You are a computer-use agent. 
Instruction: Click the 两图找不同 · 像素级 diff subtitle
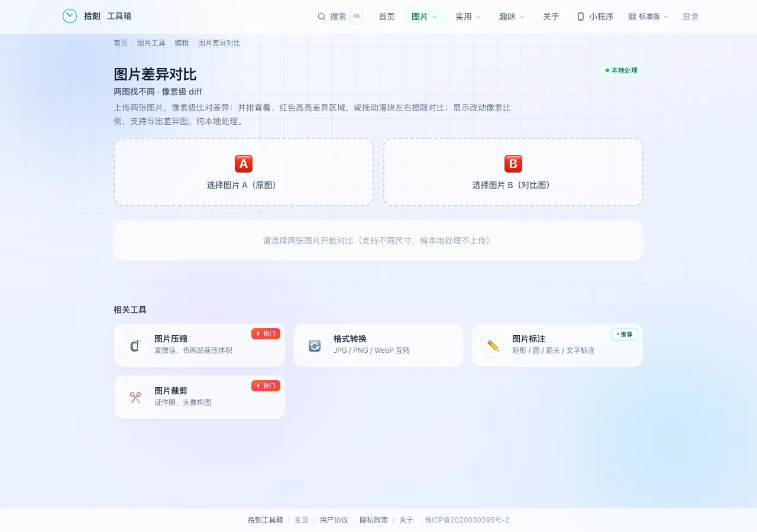pos(158,92)
